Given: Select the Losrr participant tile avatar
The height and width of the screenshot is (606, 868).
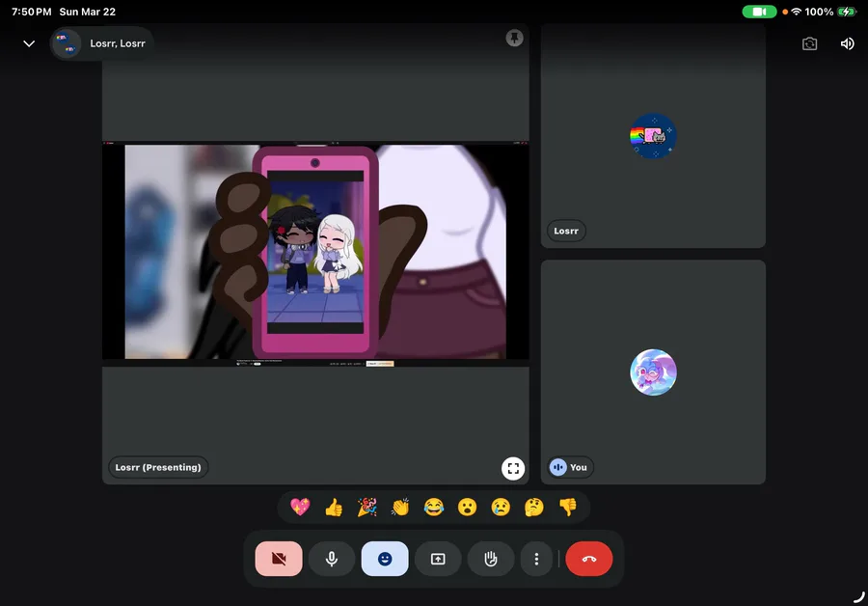Looking at the screenshot, I should 653,136.
